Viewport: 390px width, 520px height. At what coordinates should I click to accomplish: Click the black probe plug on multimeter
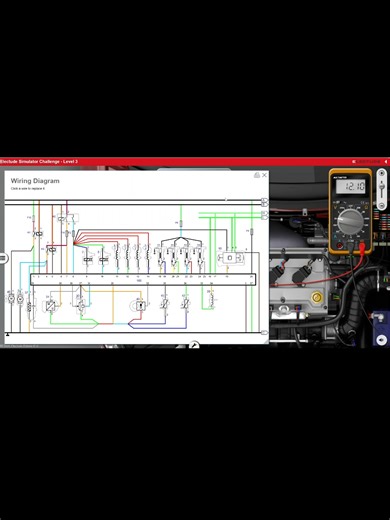click(350, 247)
